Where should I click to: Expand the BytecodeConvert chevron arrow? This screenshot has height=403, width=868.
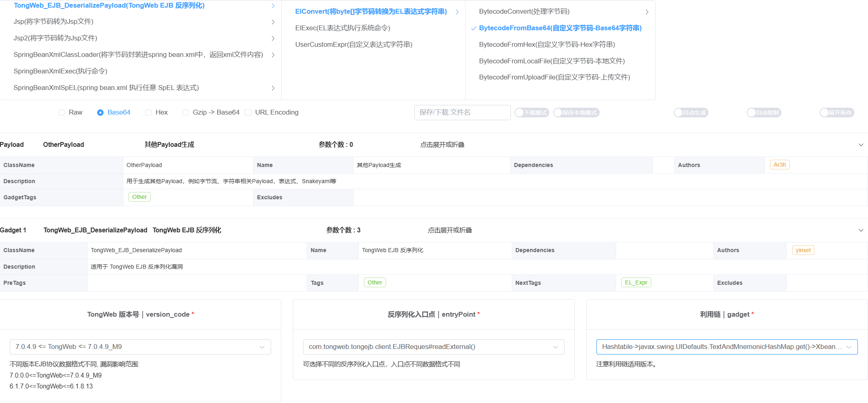click(x=647, y=12)
